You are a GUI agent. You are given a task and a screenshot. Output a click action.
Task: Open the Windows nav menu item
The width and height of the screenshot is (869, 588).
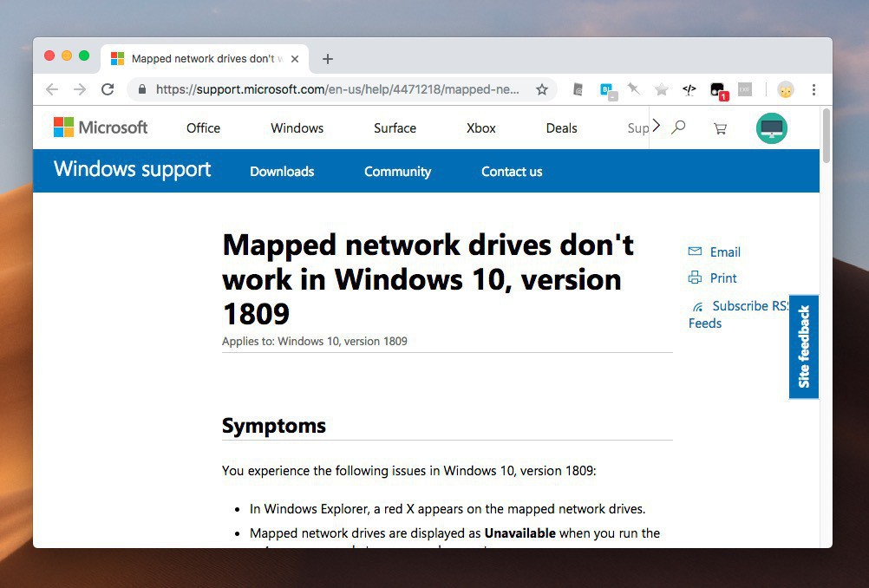click(297, 128)
